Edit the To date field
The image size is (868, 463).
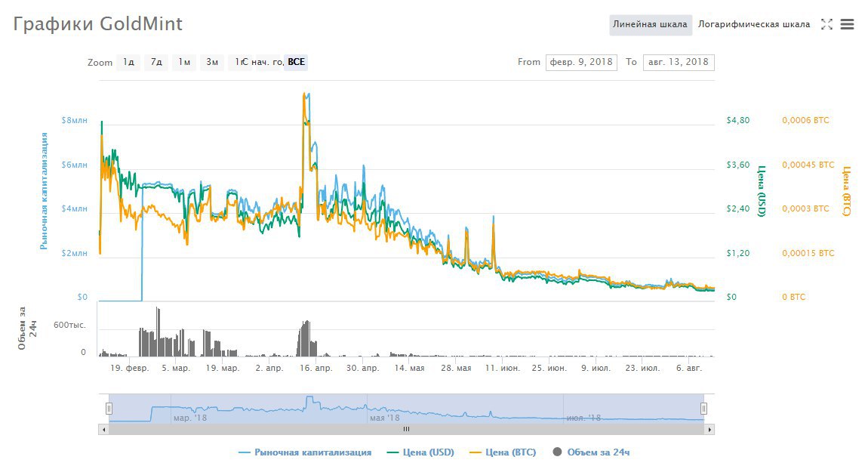(x=679, y=62)
